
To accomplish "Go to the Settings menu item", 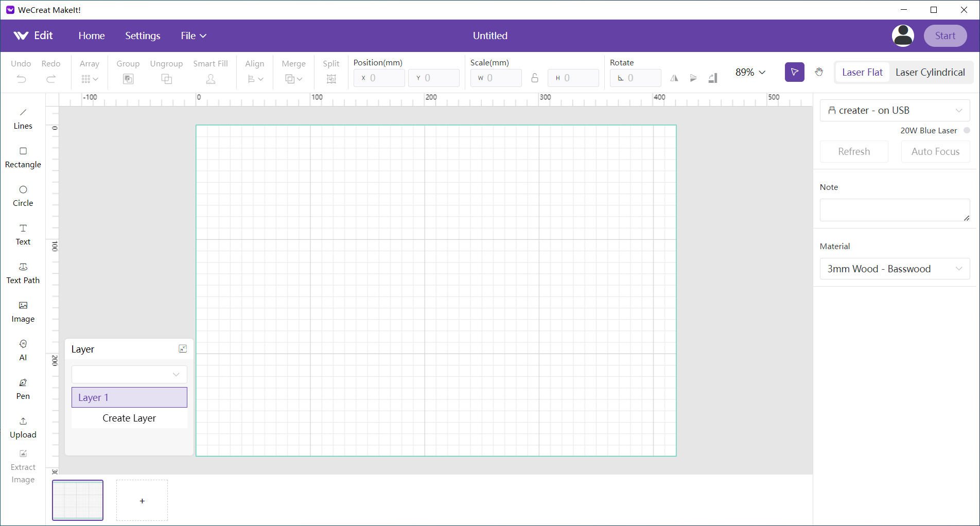I will [143, 36].
